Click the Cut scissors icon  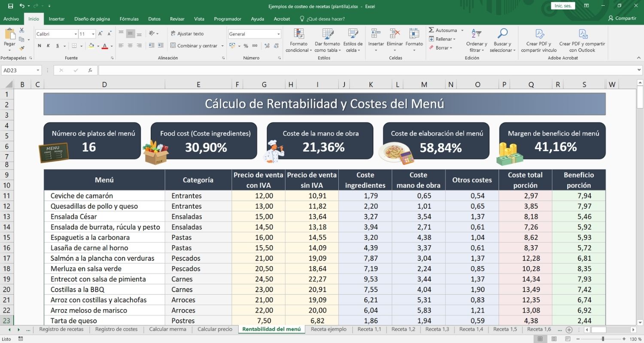pyautogui.click(x=22, y=30)
